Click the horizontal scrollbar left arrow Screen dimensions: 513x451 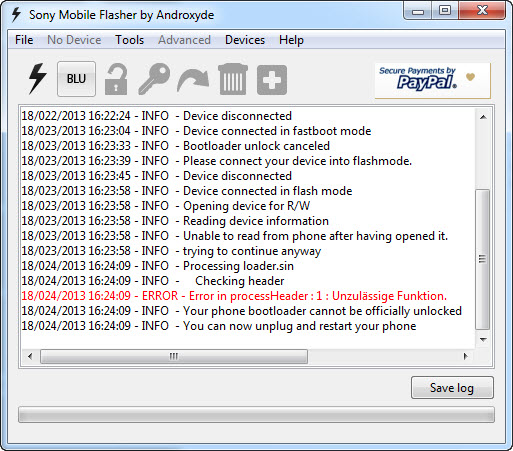point(30,356)
